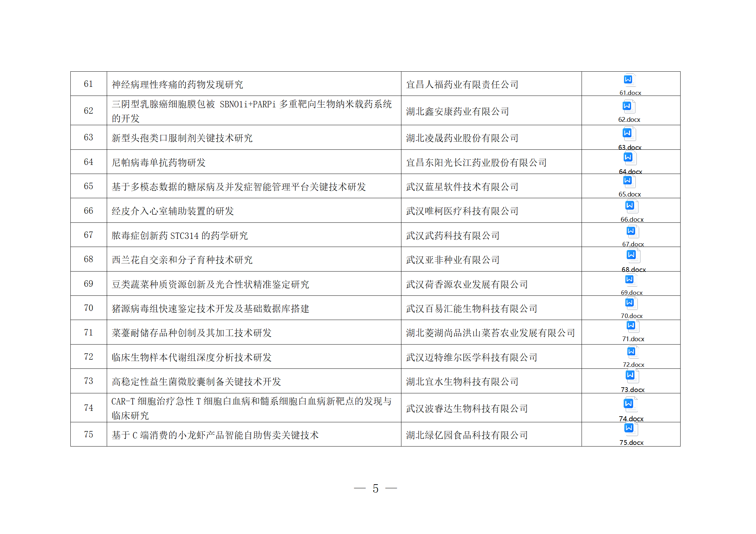The image size is (756, 534).
Task: Open the embedded 67.docx file icon
Action: click(x=632, y=236)
